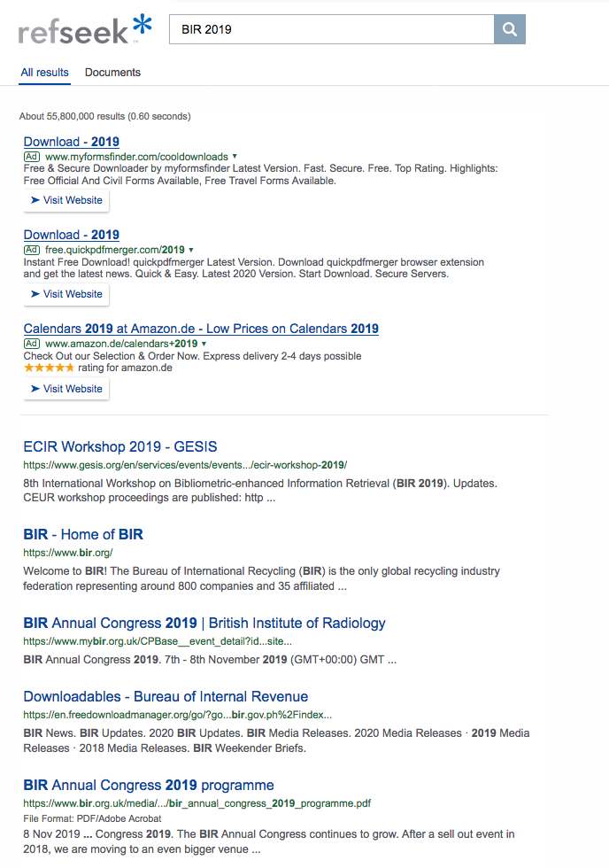The width and height of the screenshot is (609, 868).
Task: Open the BIR - Home of BIR result
Action: pos(83,534)
